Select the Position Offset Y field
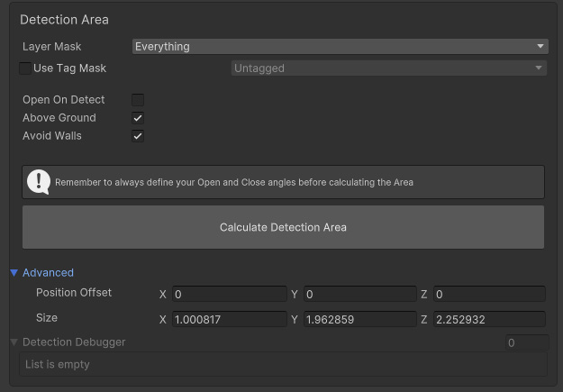The height and width of the screenshot is (392, 563). [x=359, y=294]
